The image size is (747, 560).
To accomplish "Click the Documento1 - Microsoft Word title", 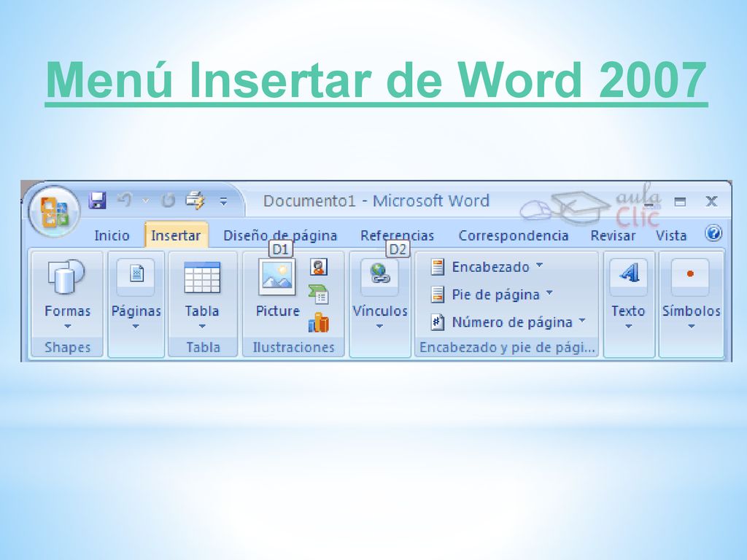I will click(376, 201).
